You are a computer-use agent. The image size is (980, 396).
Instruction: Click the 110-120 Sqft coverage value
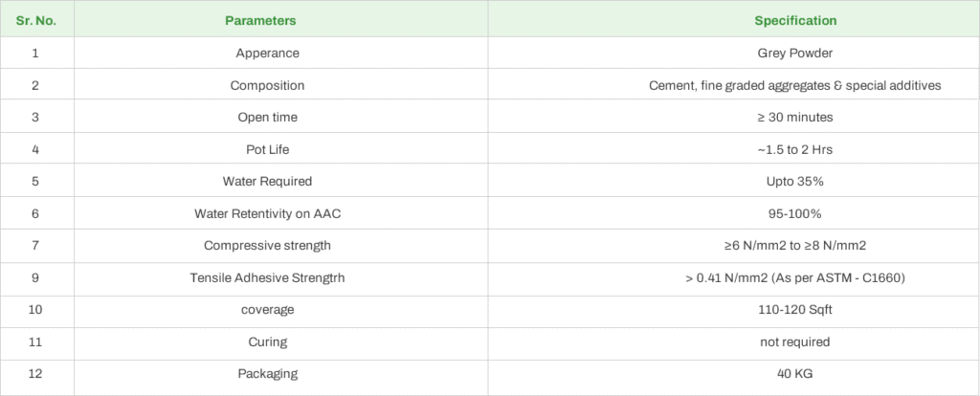[x=794, y=310]
